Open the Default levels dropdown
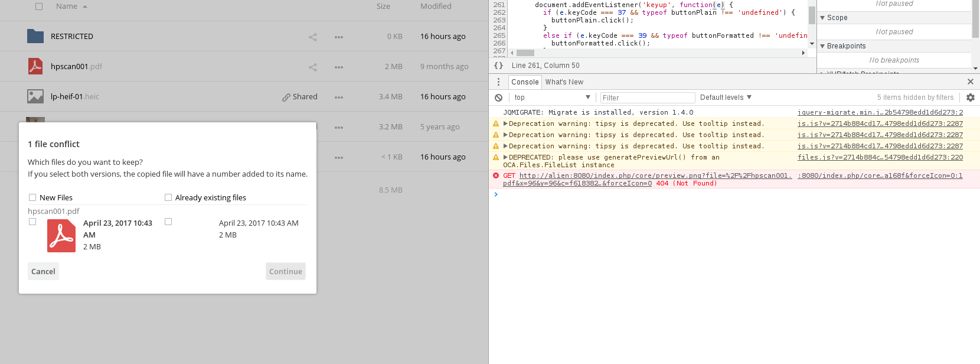This screenshot has height=364, width=980. [726, 97]
